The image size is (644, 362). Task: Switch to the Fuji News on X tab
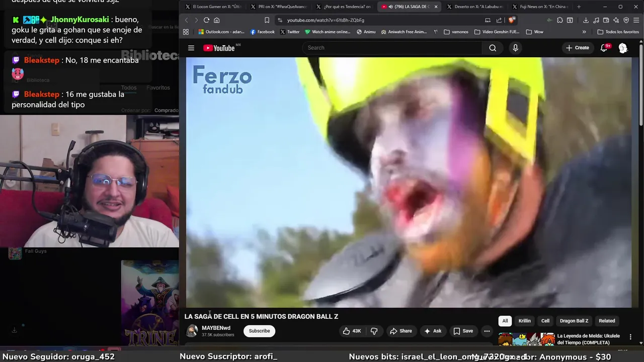[540, 7]
